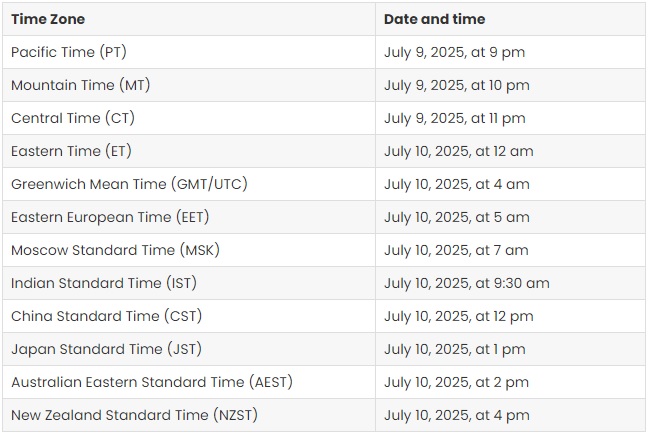Click the Moscow Standard Time (MSK) cell
This screenshot has height=434, width=648.
189,250
